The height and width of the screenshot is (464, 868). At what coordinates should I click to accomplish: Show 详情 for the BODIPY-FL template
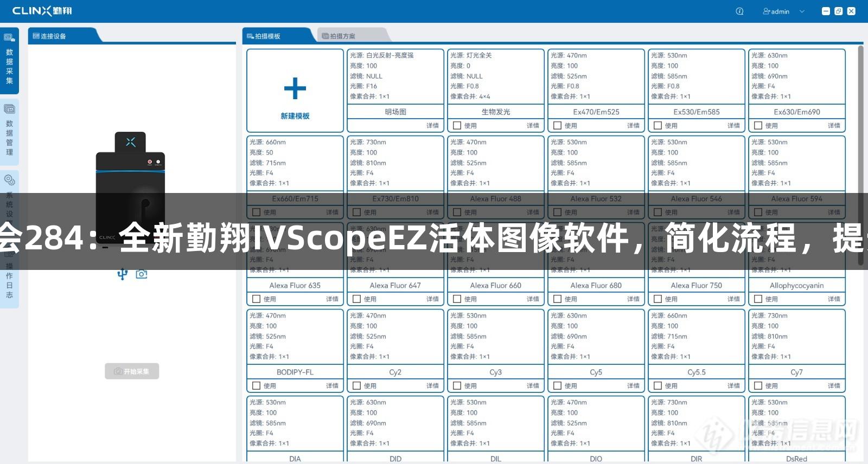pos(332,386)
